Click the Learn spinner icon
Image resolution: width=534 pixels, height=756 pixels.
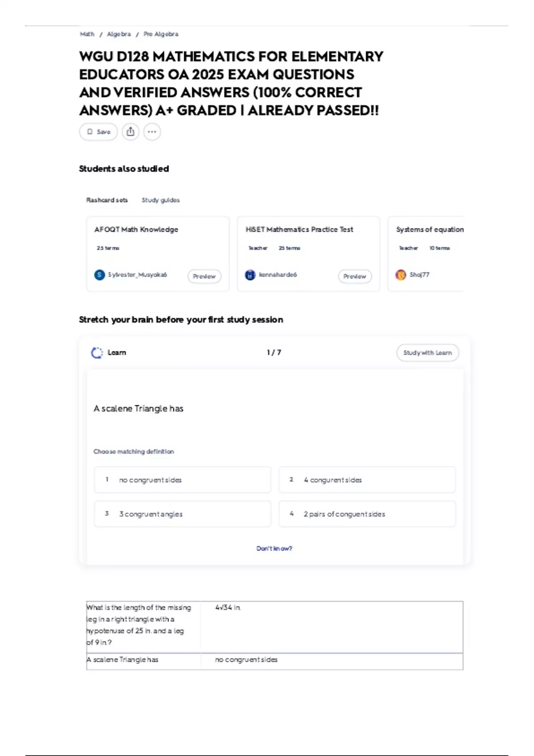(x=97, y=353)
